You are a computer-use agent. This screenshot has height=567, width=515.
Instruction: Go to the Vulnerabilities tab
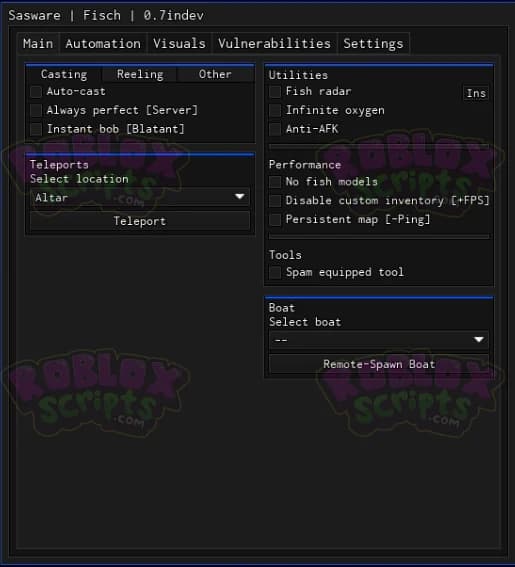click(274, 44)
